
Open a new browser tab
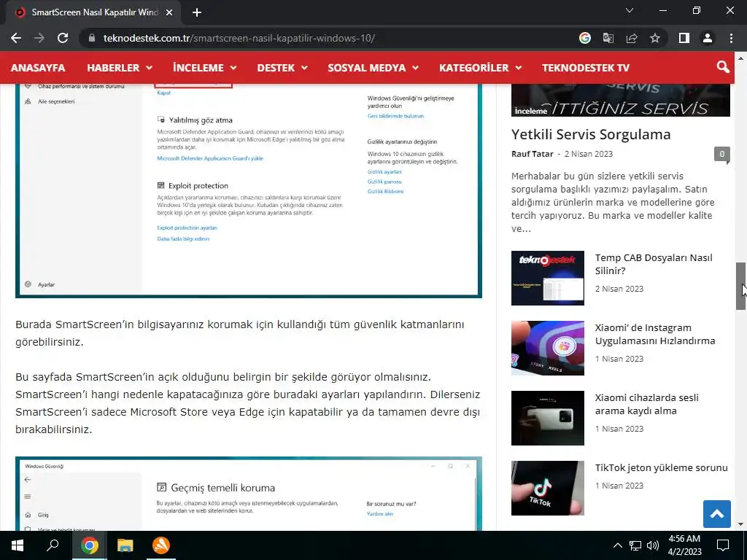click(197, 12)
